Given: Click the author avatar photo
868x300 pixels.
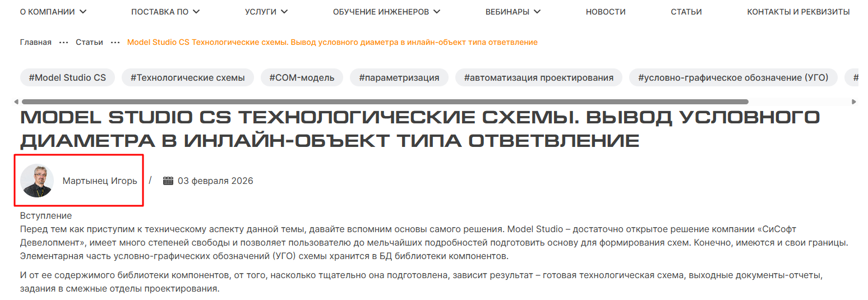Looking at the screenshot, I should [37, 181].
